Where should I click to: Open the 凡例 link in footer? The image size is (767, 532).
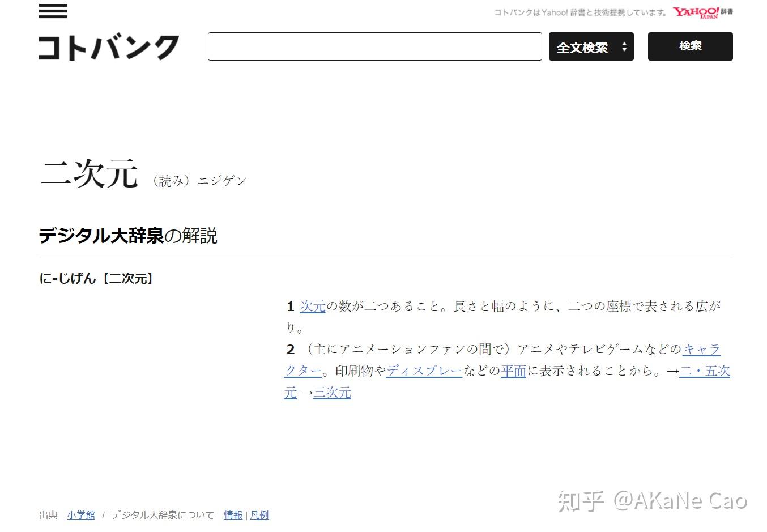259,515
